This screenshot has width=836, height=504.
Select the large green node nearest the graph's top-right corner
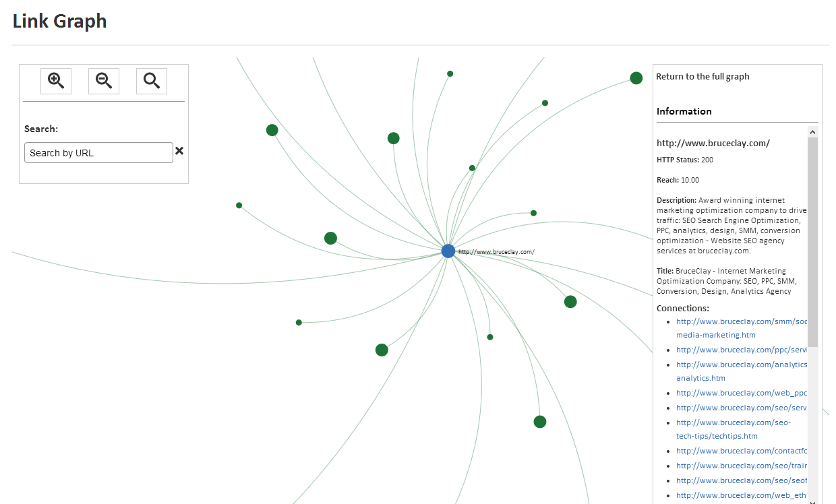(636, 78)
